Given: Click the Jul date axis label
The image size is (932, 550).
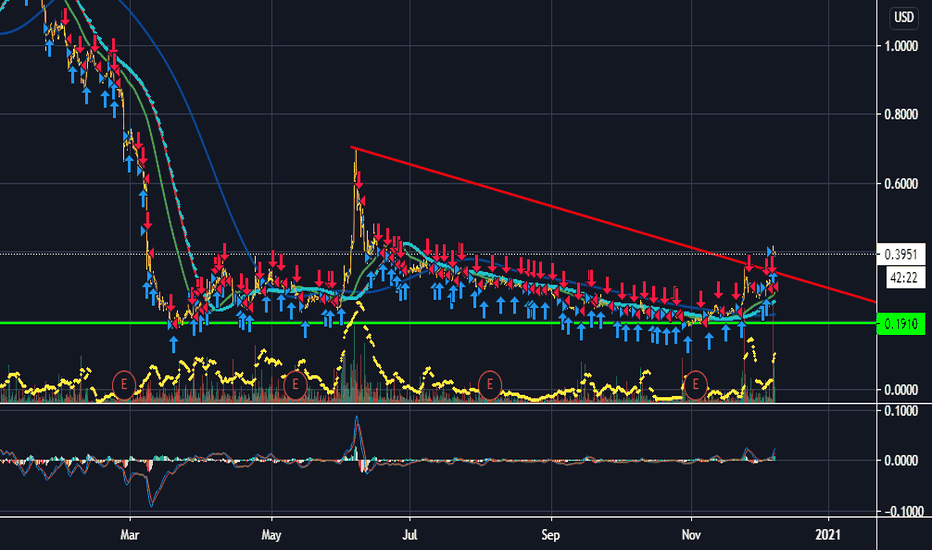Looking at the screenshot, I should point(410,535).
